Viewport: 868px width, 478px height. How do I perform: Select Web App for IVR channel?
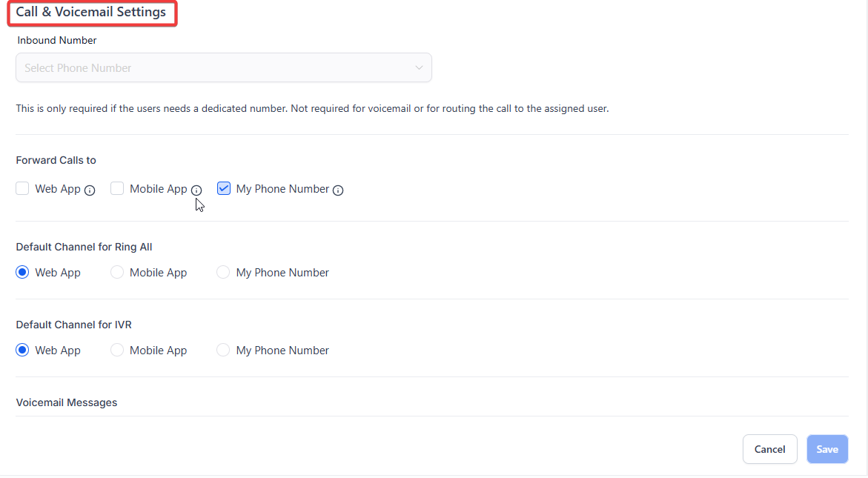click(x=22, y=351)
